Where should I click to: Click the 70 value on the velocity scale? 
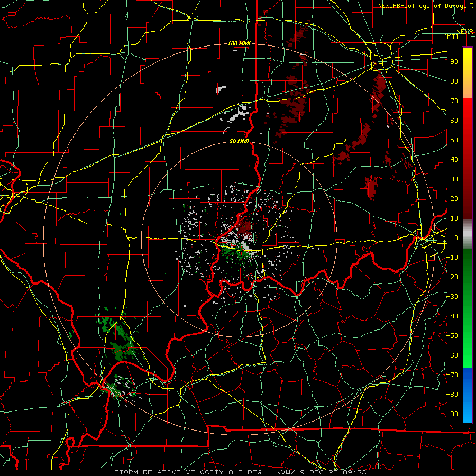tap(454, 101)
